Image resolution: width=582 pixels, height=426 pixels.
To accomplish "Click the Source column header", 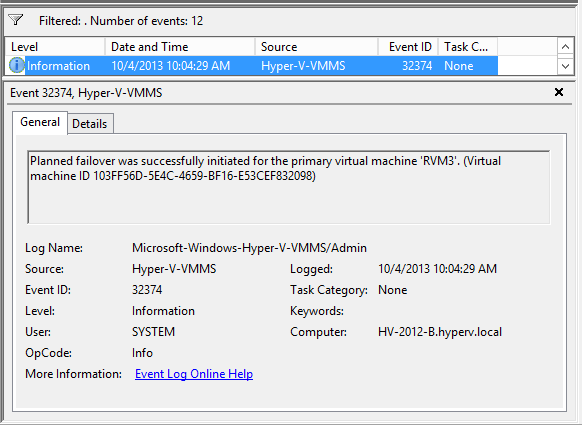I will 317,47.
